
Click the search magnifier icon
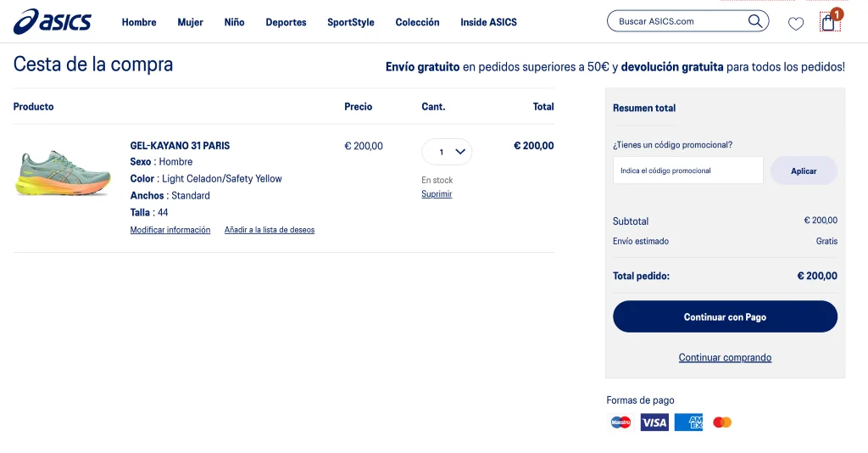click(x=754, y=21)
